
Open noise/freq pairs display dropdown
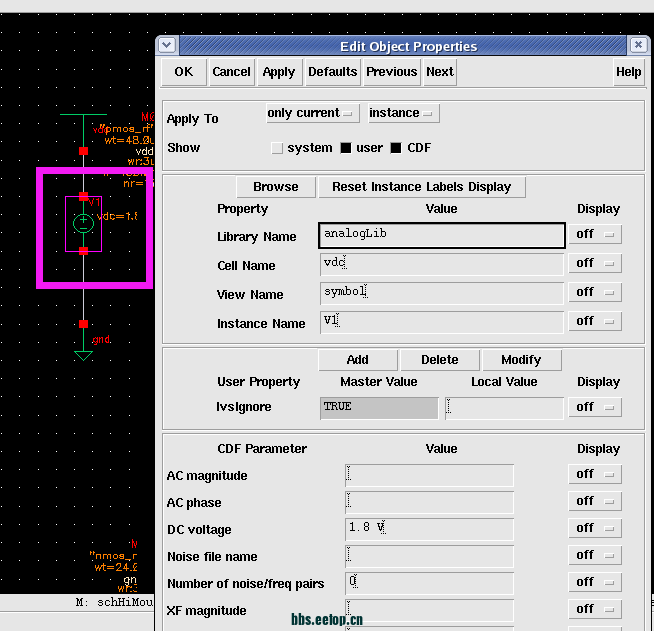click(x=595, y=582)
